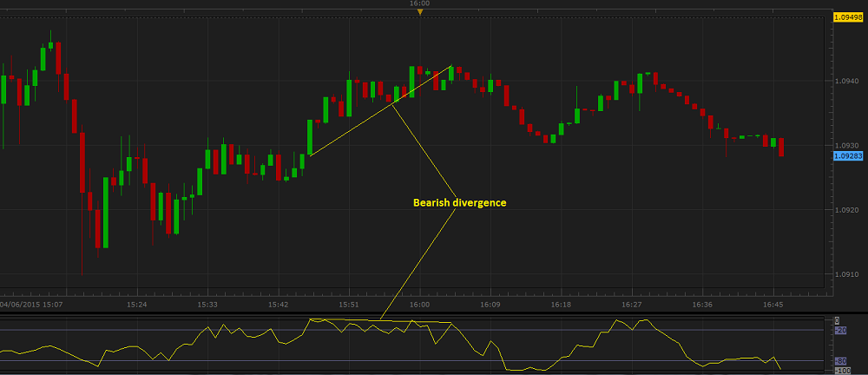The width and height of the screenshot is (868, 375).
Task: Click the 1.0920 price axis label
Action: tap(845, 210)
